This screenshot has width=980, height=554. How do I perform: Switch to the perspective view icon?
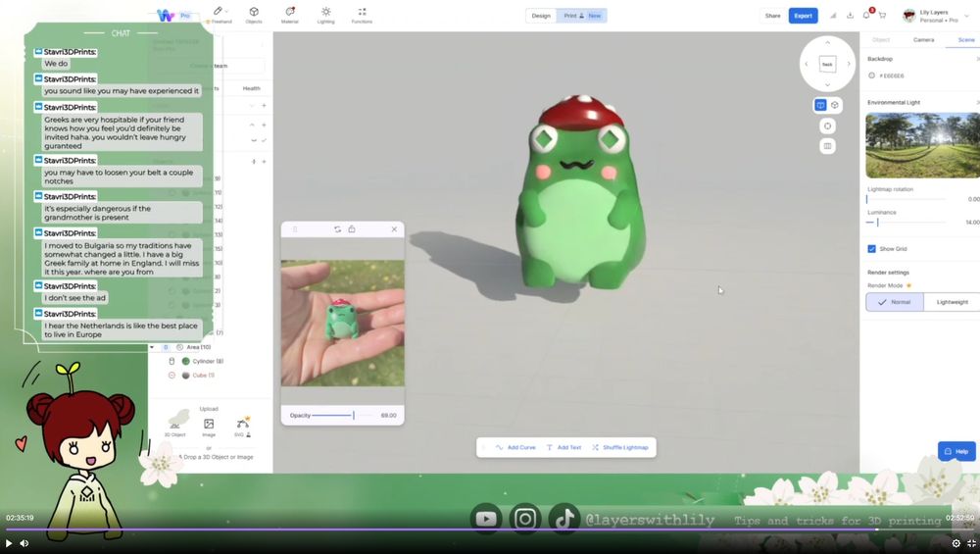(x=820, y=105)
